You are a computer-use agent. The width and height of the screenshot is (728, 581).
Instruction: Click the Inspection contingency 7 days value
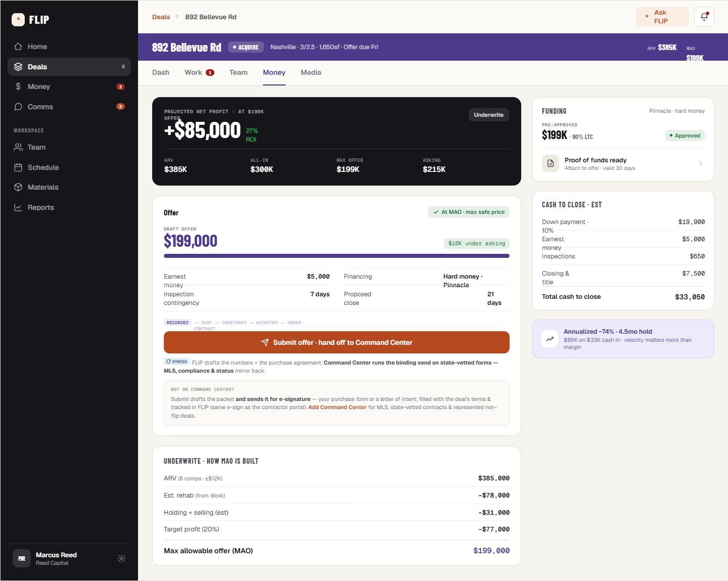tap(320, 294)
